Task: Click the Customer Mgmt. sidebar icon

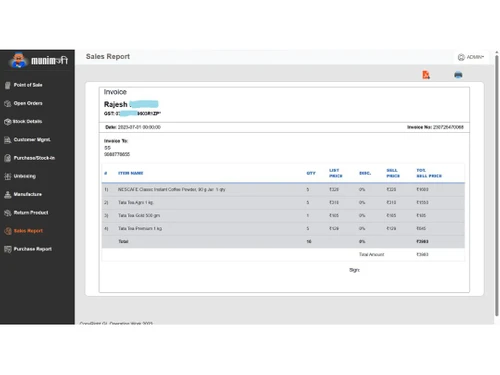Action: coord(8,140)
